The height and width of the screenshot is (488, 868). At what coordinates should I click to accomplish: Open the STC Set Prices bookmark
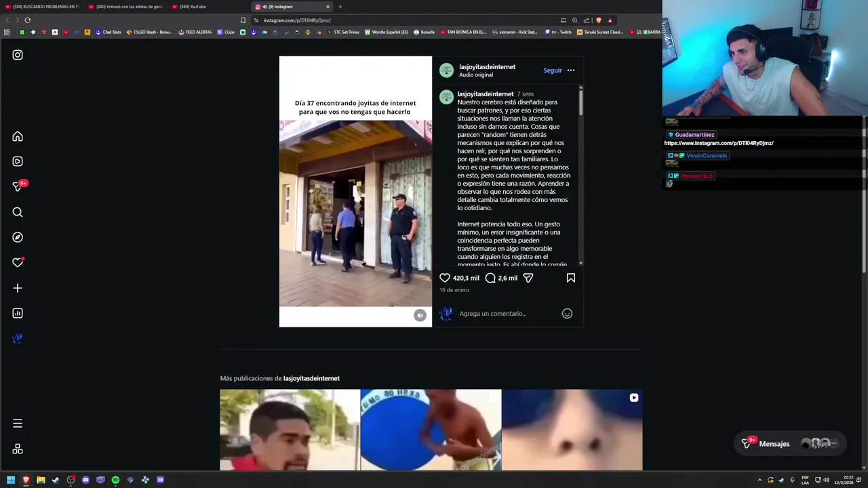(342, 32)
